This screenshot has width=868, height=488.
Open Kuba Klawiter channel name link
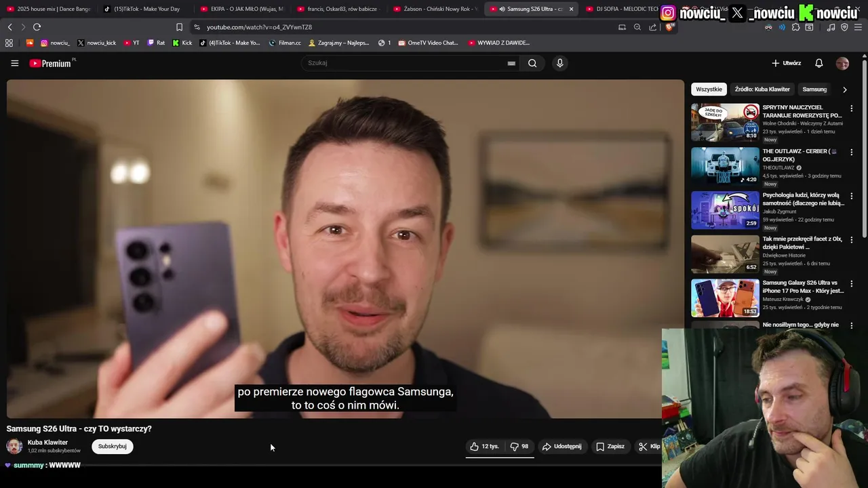[x=47, y=443]
